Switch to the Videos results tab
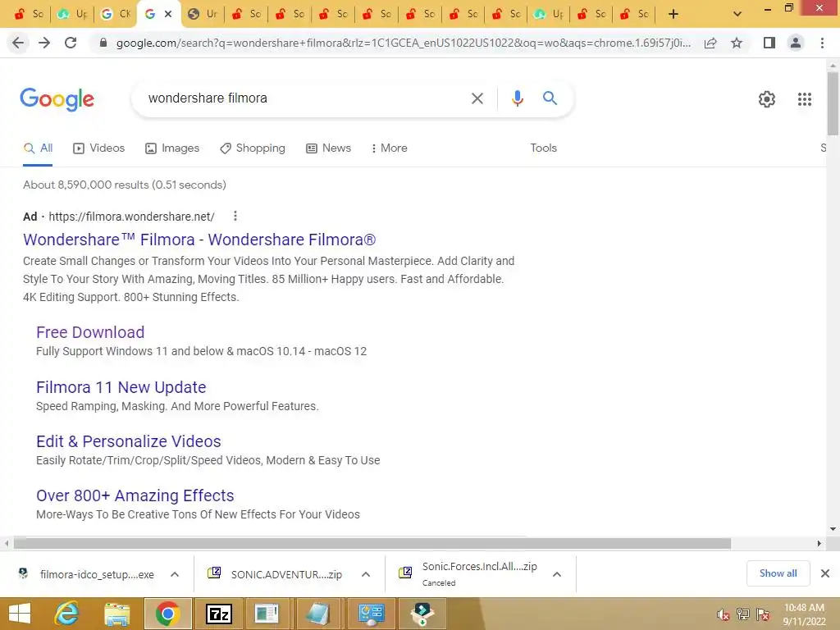This screenshot has width=840, height=630. coord(99,148)
